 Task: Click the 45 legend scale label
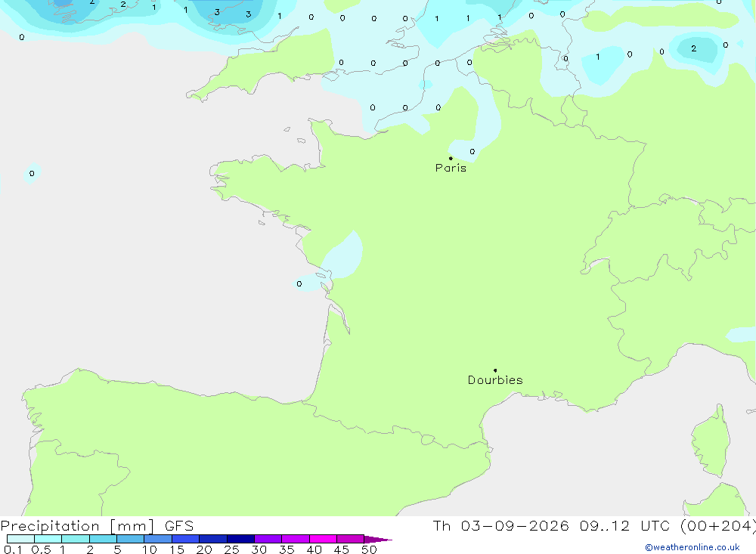pyautogui.click(x=342, y=549)
